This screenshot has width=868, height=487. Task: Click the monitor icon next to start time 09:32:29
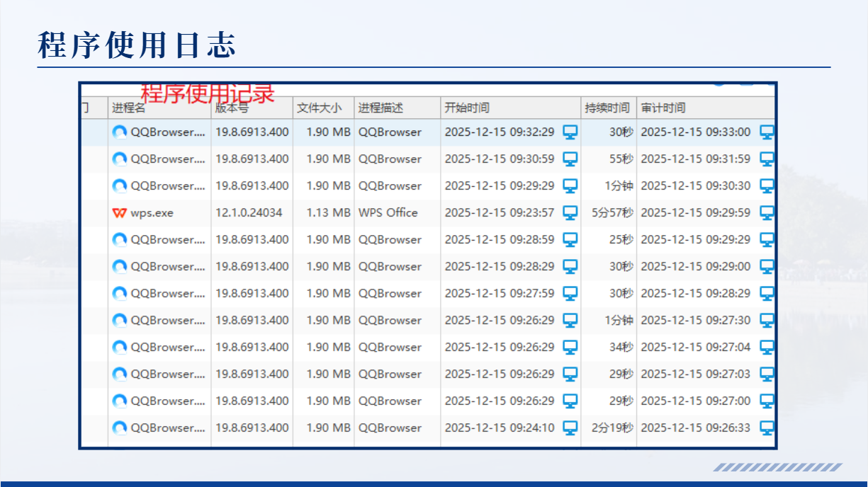[x=570, y=132]
